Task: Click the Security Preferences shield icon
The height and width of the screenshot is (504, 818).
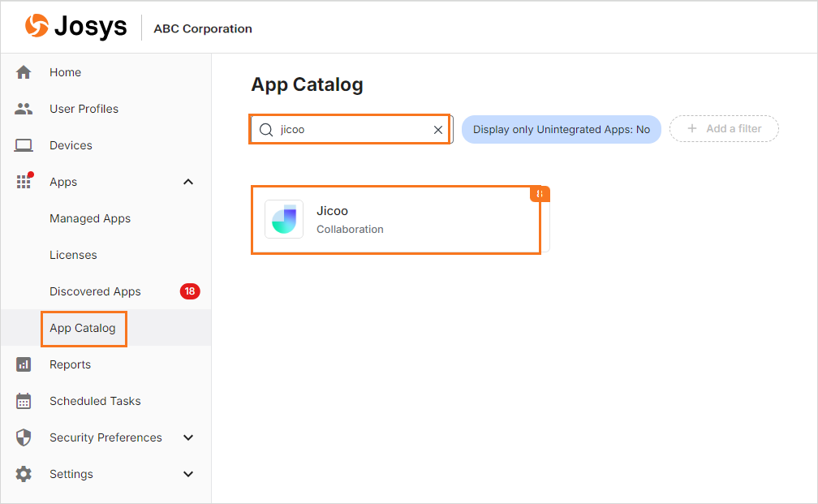Action: (24, 437)
